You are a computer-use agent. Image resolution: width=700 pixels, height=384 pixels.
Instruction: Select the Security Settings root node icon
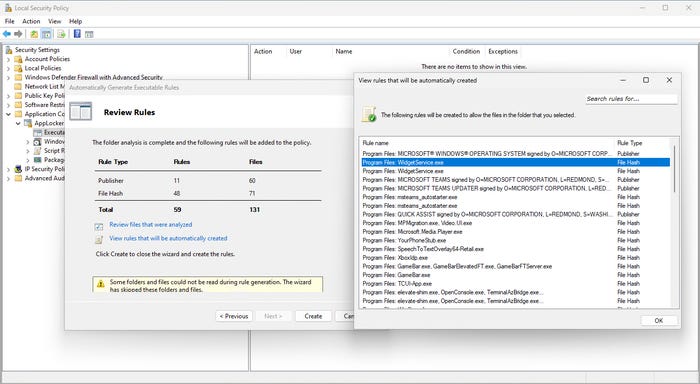pyautogui.click(x=8, y=50)
